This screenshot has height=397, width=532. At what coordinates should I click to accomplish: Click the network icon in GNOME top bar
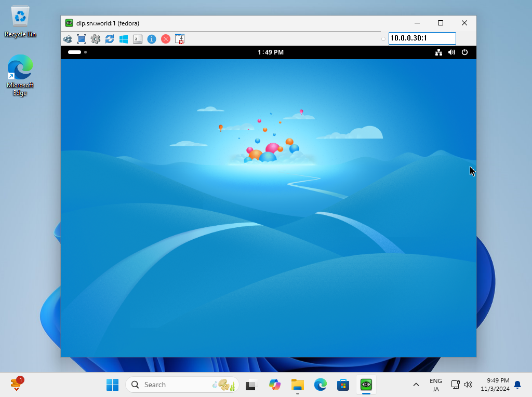click(439, 52)
